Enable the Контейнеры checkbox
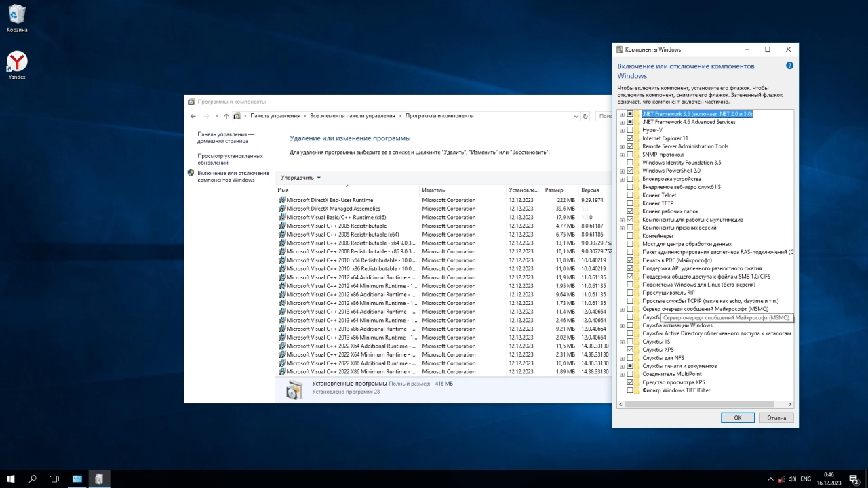868x488 pixels. [x=630, y=236]
